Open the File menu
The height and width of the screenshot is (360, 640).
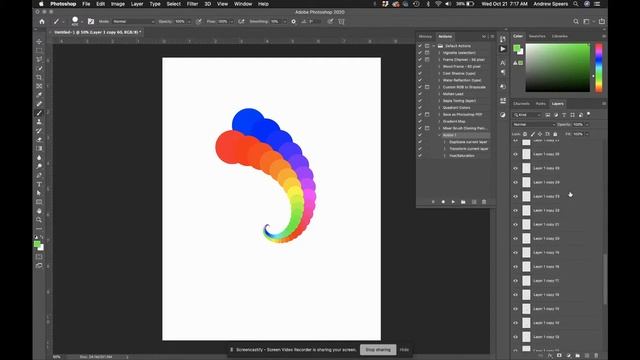pyautogui.click(x=86, y=4)
